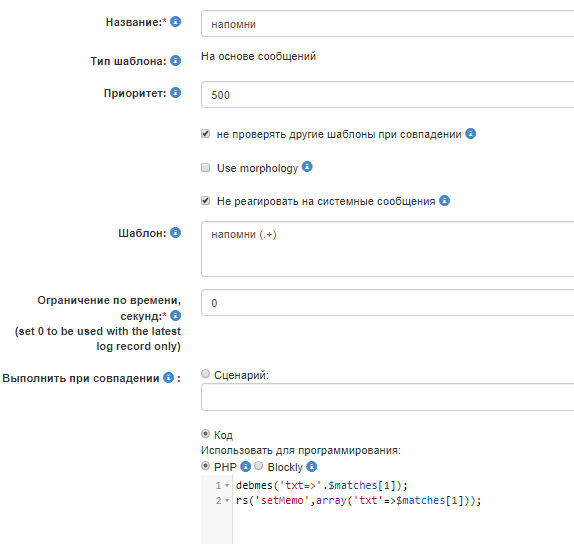Enable the Use morphology checkbox
The image size is (574, 544).
(x=205, y=167)
